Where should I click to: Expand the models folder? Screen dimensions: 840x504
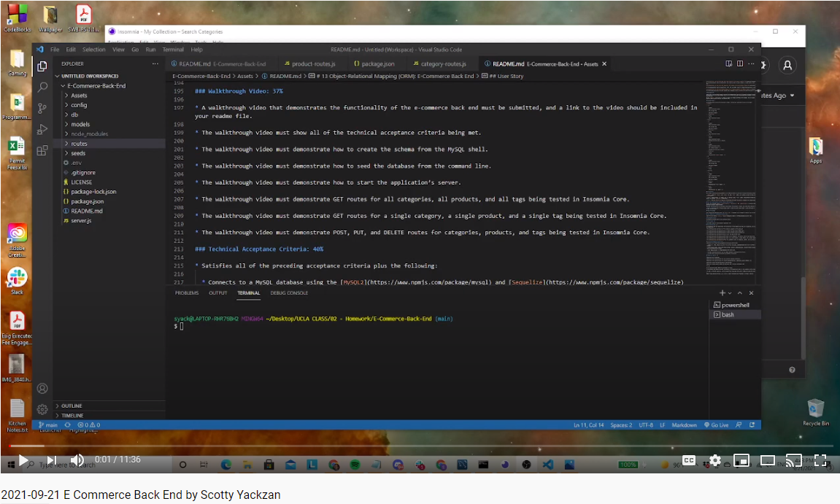click(80, 125)
